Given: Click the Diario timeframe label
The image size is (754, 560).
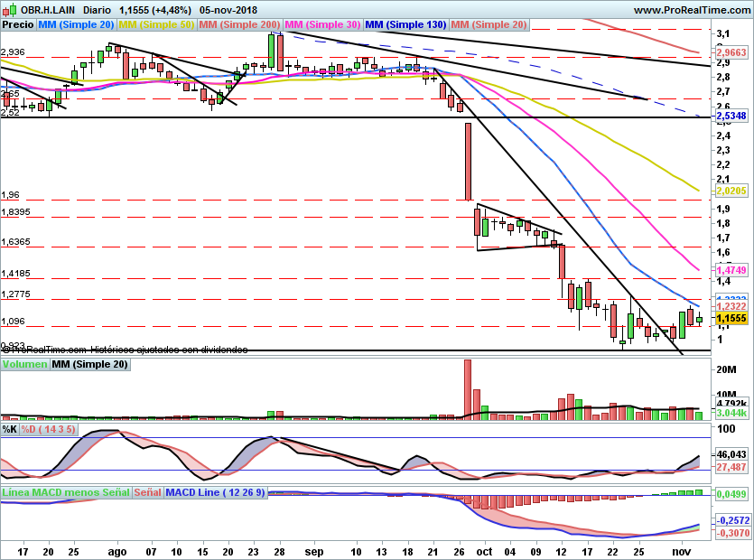Looking at the screenshot, I should (97, 10).
